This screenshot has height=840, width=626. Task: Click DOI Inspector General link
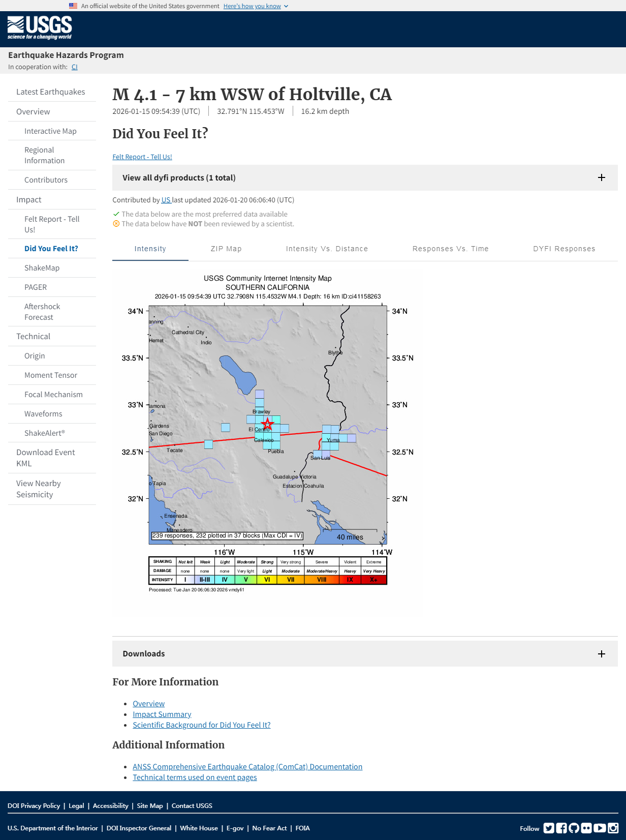tap(139, 828)
